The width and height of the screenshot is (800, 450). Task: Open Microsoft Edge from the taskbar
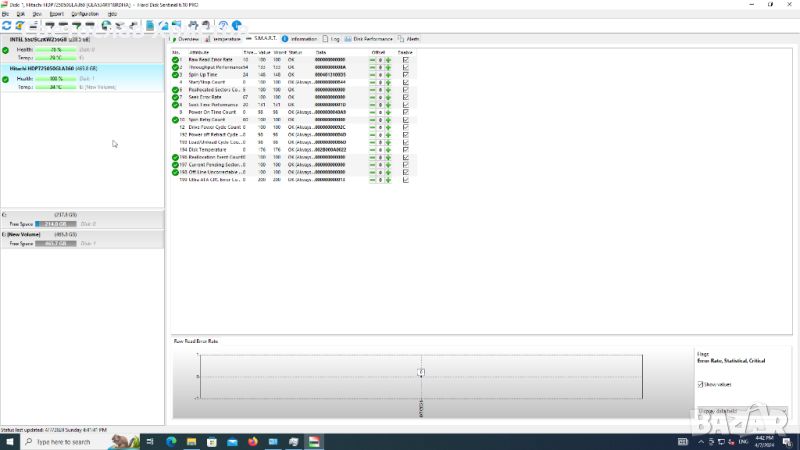click(170, 441)
